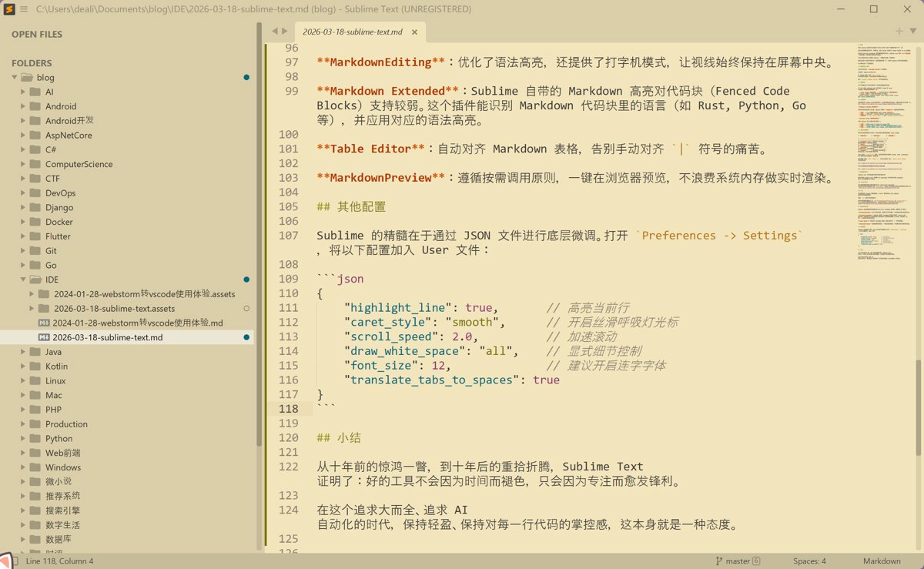
Task: Change indentation via Spaces: 4
Action: [x=809, y=561]
